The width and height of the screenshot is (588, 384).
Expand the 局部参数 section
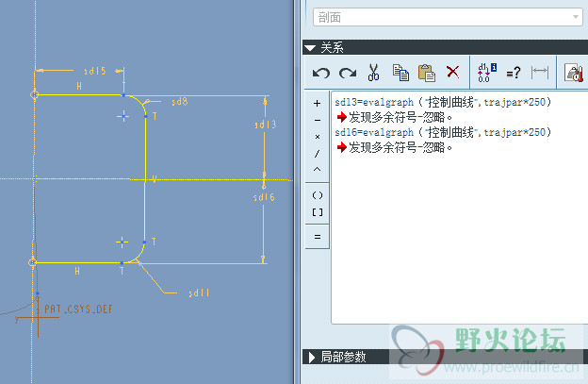[312, 357]
